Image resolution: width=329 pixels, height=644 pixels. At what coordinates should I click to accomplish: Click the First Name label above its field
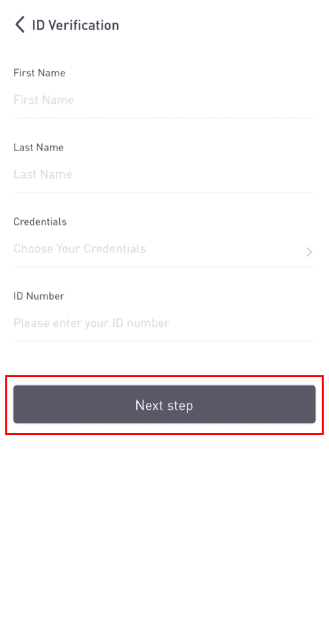39,73
